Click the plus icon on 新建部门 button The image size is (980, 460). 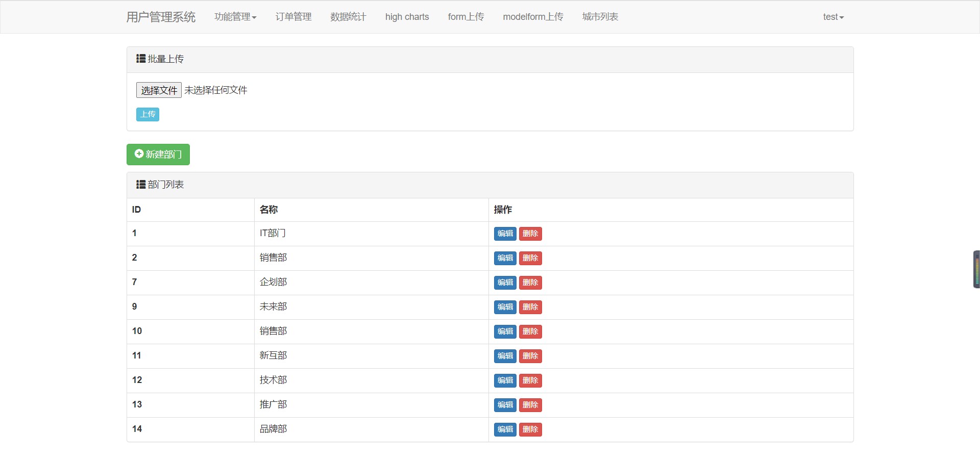point(139,154)
